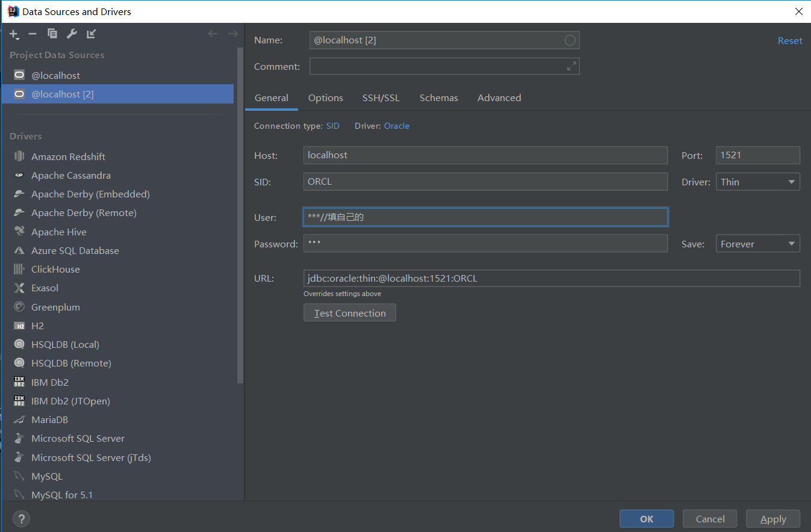Switch to the Options tab

325,97
